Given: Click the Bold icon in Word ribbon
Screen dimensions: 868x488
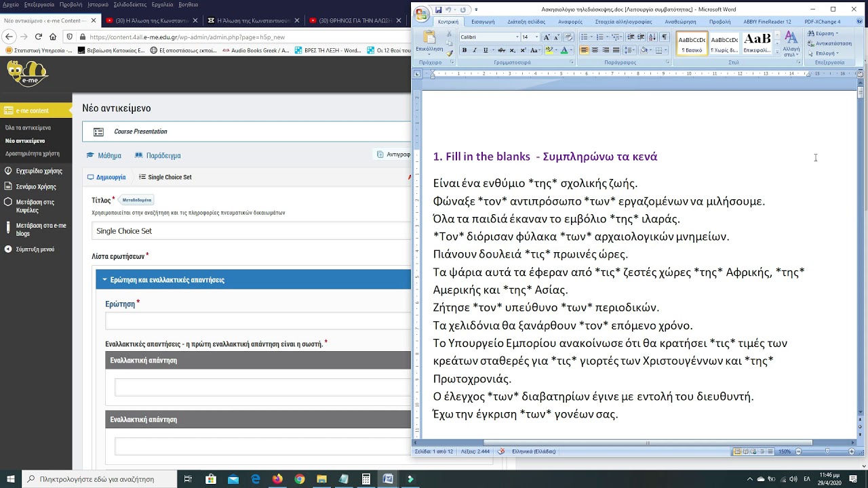Looking at the screenshot, I should (465, 50).
